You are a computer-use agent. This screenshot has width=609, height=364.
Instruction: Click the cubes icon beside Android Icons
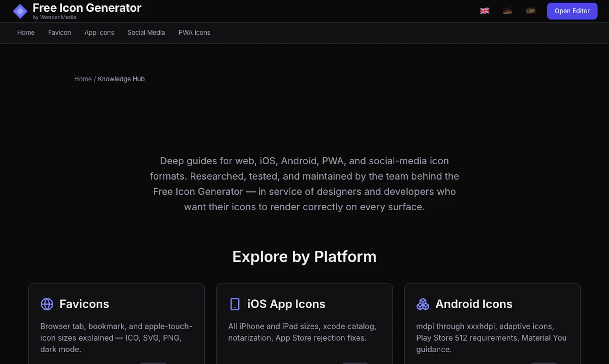pyautogui.click(x=422, y=304)
